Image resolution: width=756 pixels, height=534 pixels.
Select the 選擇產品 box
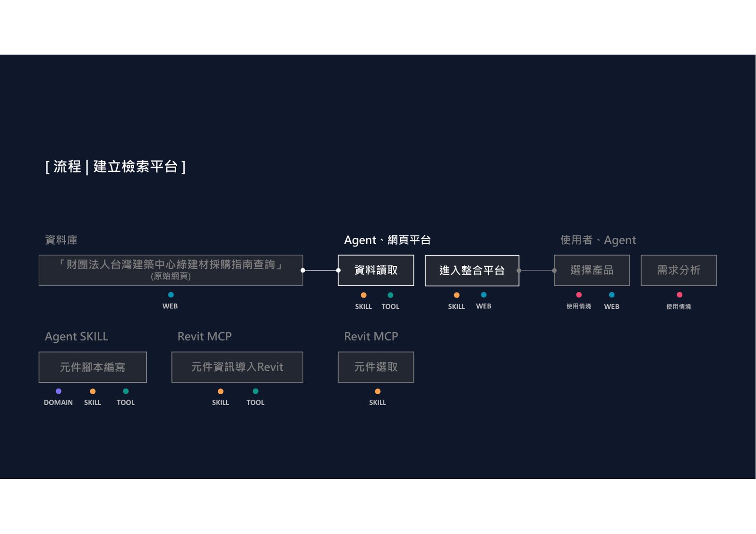592,270
